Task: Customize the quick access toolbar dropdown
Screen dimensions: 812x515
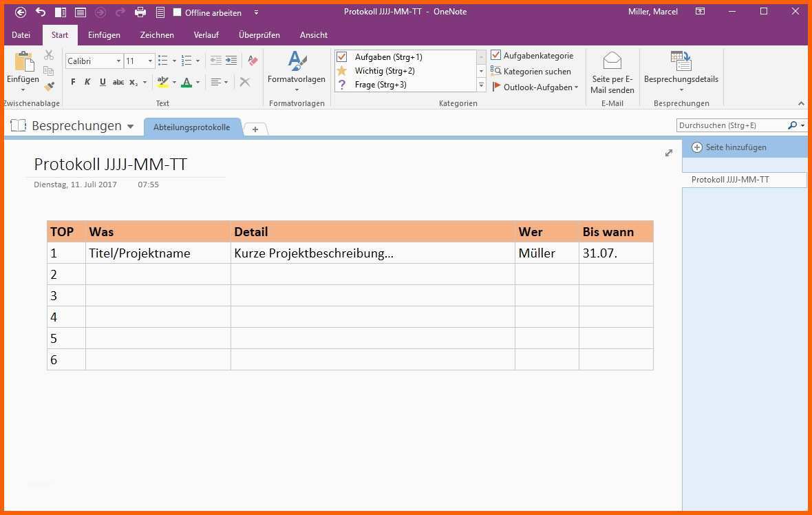Action: click(257, 12)
